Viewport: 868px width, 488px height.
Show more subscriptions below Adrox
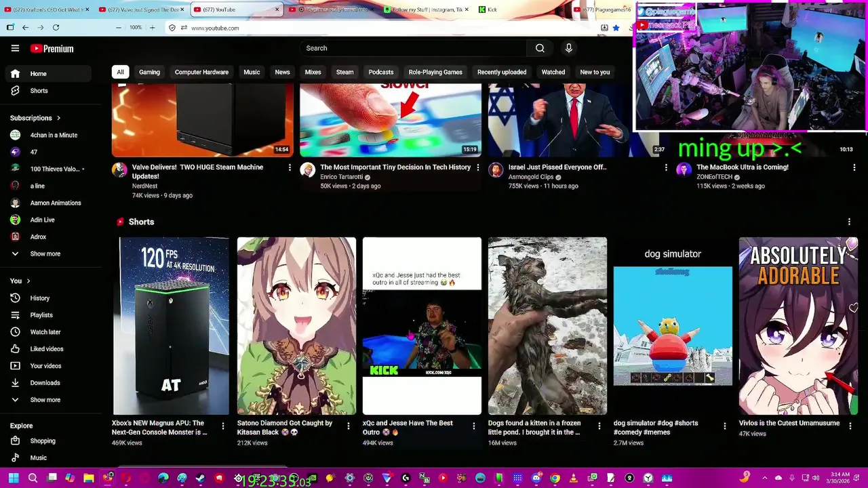click(x=47, y=253)
